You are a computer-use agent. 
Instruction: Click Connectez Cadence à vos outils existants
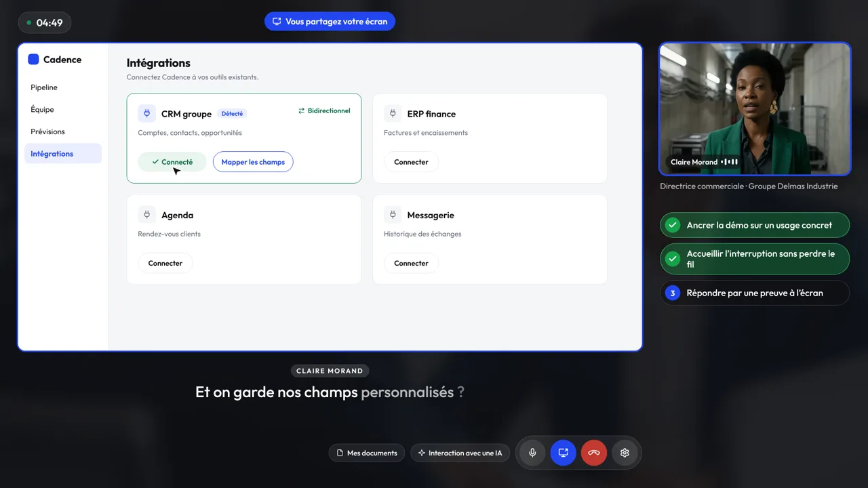pyautogui.click(x=193, y=77)
